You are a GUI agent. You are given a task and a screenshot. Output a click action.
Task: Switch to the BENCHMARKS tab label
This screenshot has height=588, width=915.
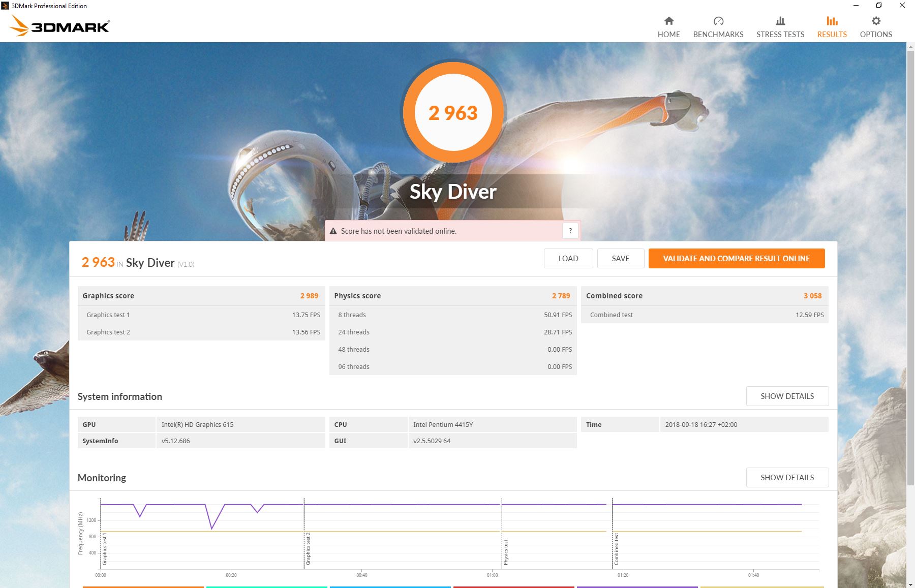tap(718, 35)
